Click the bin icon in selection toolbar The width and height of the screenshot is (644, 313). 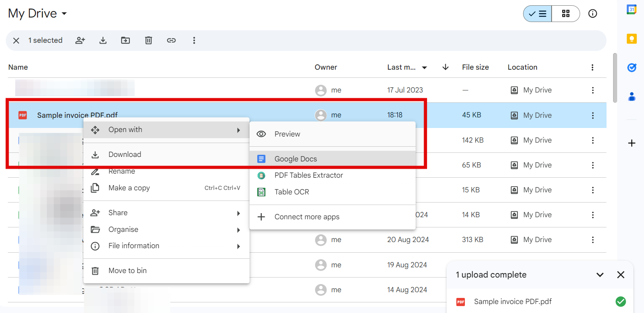pos(149,40)
